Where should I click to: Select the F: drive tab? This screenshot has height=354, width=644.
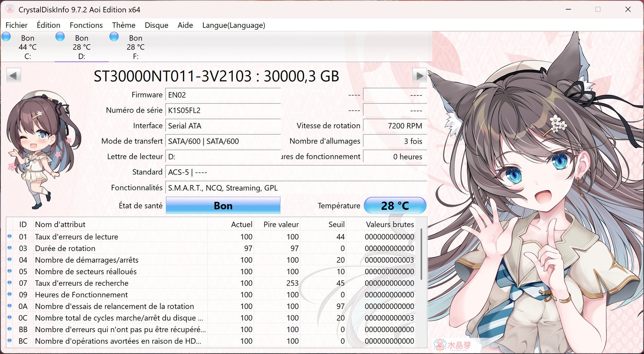click(135, 47)
